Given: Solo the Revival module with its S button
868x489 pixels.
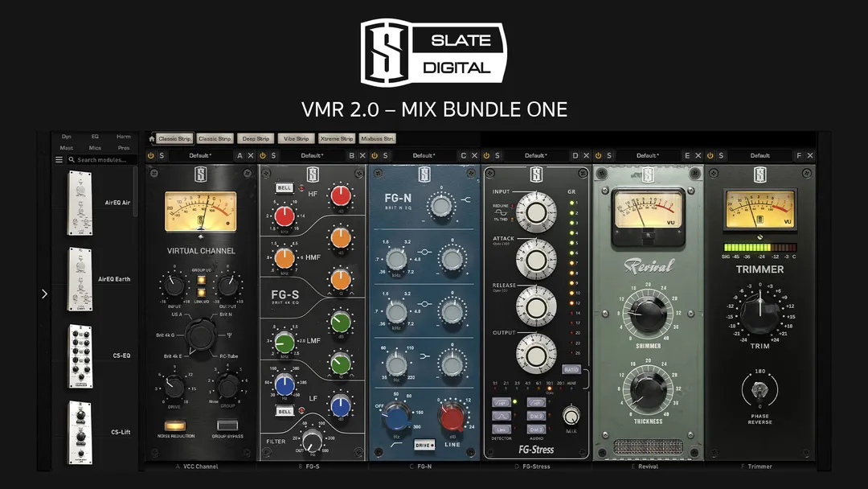Looking at the screenshot, I should pos(608,155).
